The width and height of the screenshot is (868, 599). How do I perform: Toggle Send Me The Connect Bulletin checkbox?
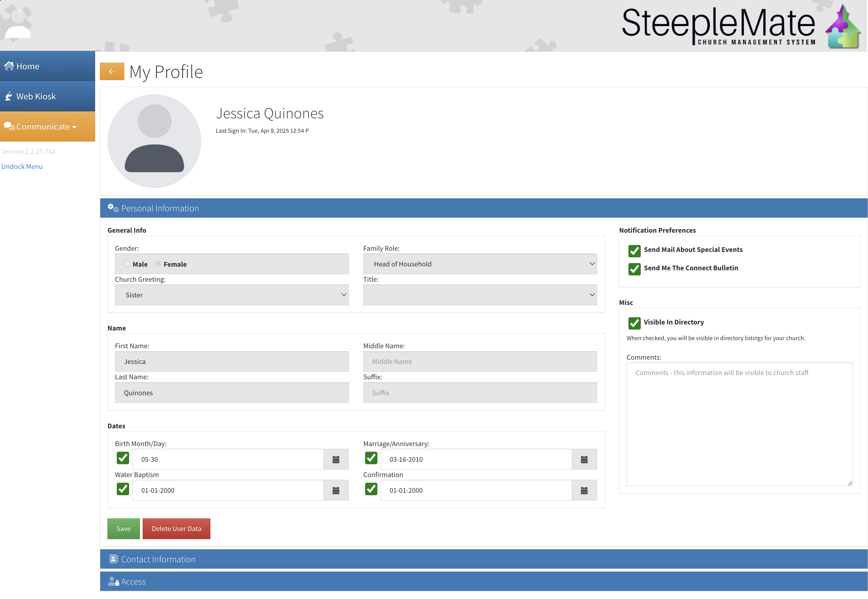(x=634, y=269)
